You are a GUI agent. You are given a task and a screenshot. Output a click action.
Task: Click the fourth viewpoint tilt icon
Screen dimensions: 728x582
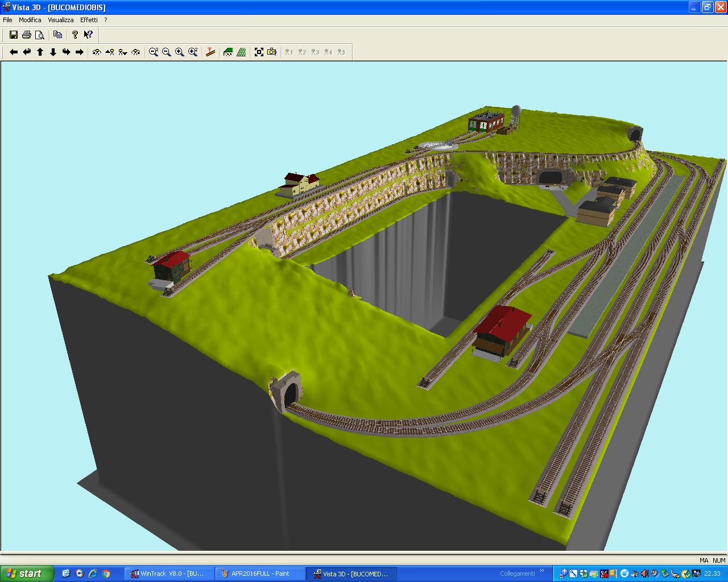(x=136, y=52)
